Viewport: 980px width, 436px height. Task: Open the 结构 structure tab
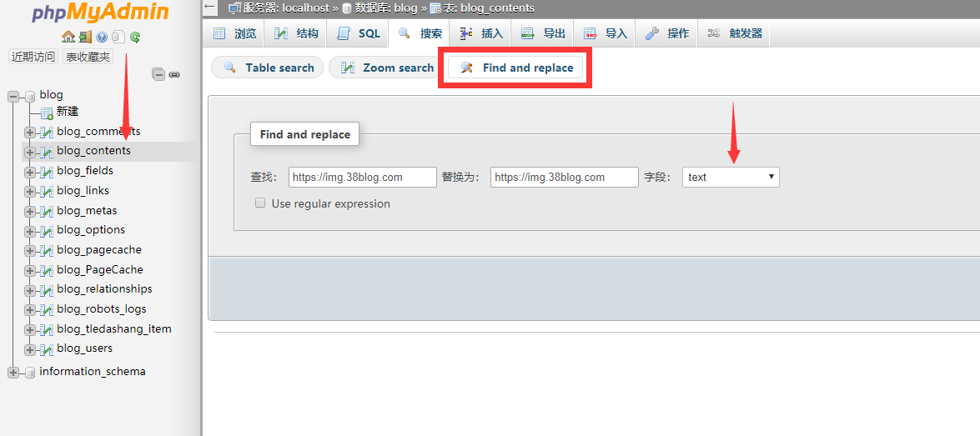point(297,33)
